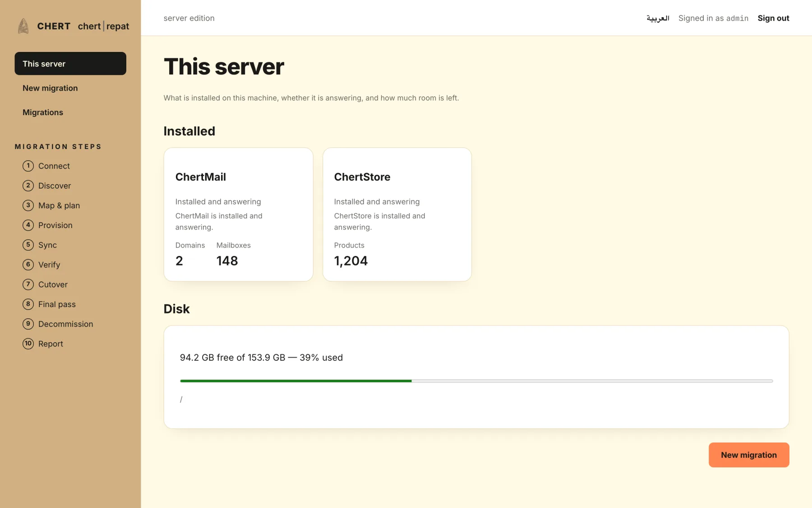Click step 2 circle icon for Discover
This screenshot has height=508, width=812.
click(28, 186)
